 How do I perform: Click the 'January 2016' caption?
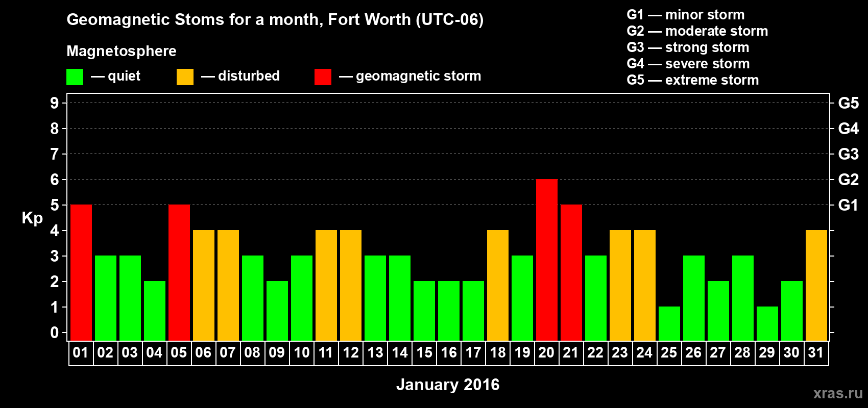tap(448, 385)
